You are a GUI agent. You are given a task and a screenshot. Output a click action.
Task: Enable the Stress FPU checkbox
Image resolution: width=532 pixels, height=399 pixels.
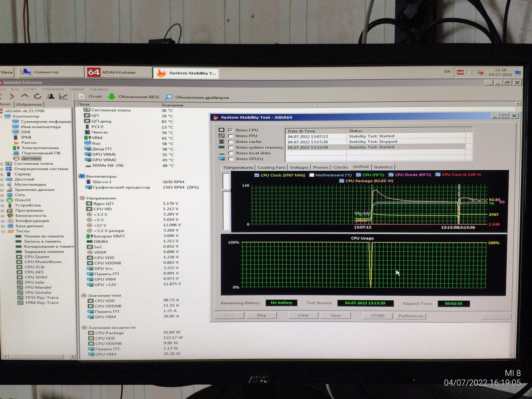click(230, 136)
